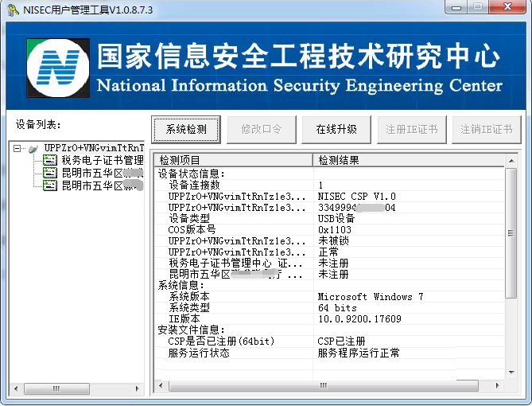Click the USB设备 value cell
The height and width of the screenshot is (406, 532).
[x=336, y=218]
